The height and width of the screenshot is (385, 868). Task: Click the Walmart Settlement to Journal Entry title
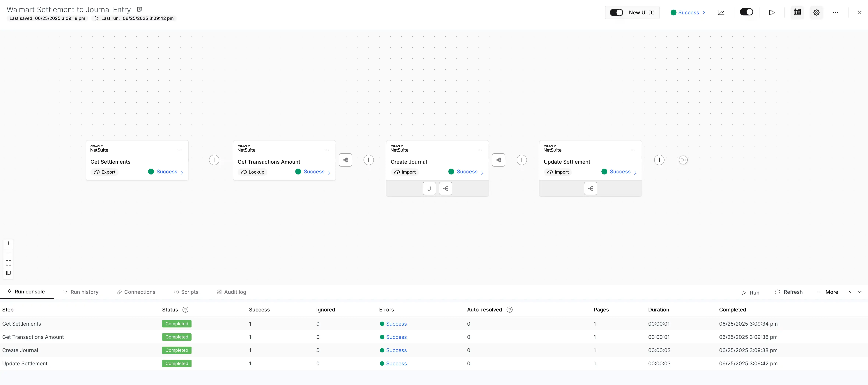coord(69,9)
